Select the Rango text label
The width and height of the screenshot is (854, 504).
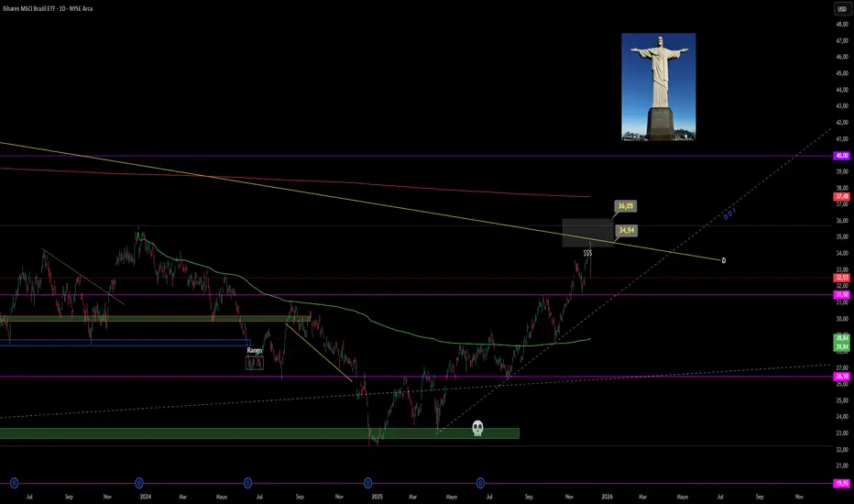tap(255, 350)
